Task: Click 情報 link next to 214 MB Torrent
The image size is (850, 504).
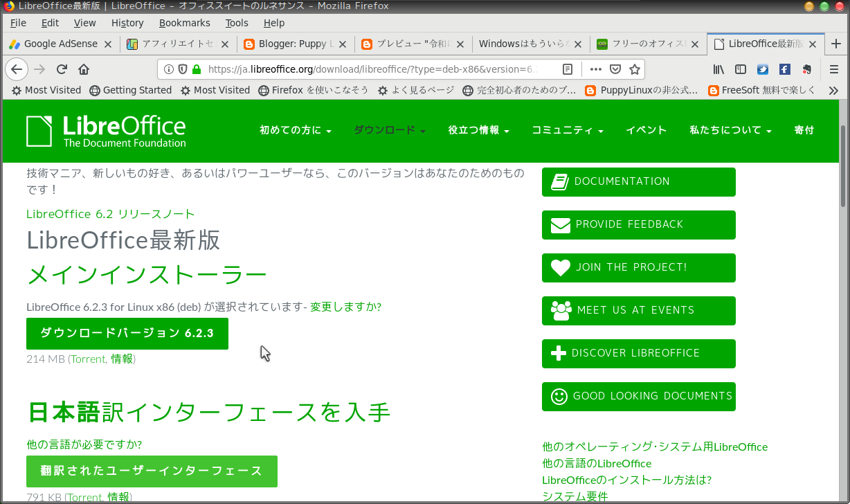Action: (x=122, y=359)
